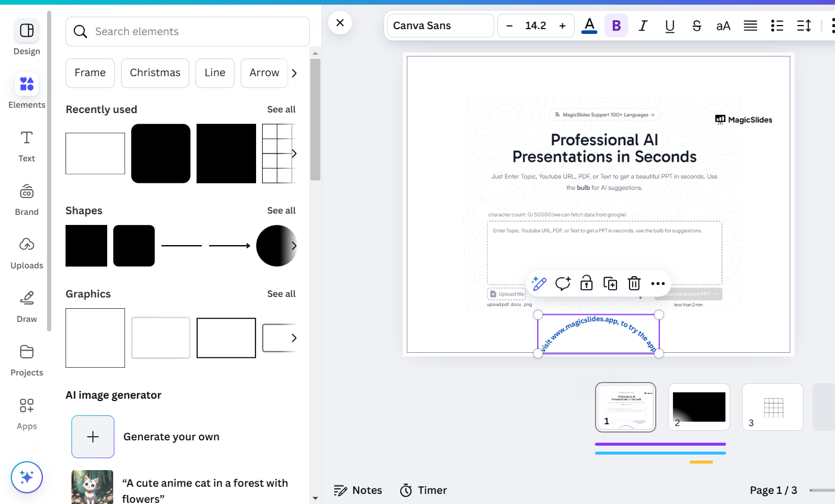
Task: Expand the Shapes row
Action: (294, 246)
